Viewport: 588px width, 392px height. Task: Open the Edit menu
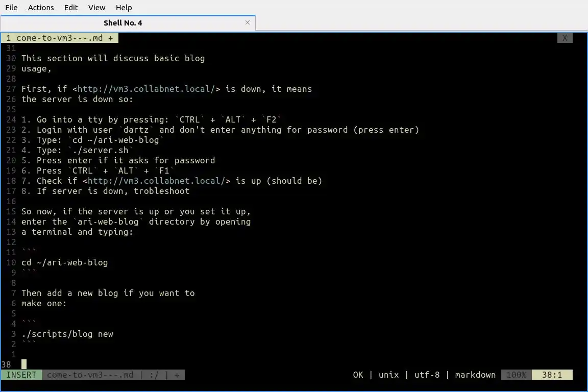71,8
